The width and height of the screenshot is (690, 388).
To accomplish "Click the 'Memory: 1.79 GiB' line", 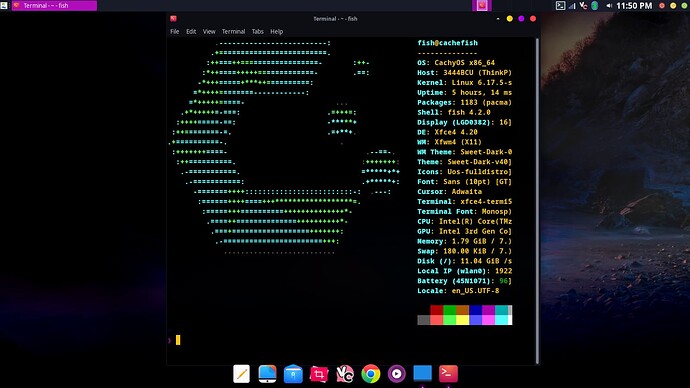I will point(465,242).
